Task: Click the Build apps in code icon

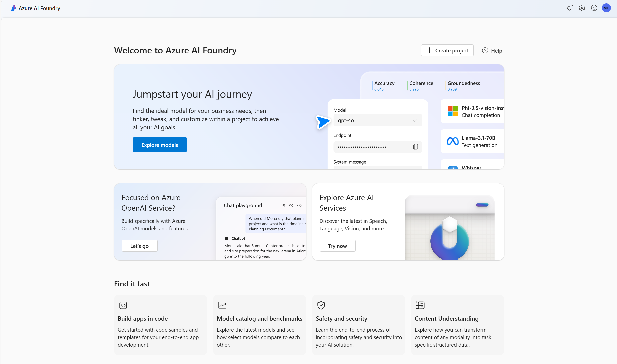Action: [123, 305]
